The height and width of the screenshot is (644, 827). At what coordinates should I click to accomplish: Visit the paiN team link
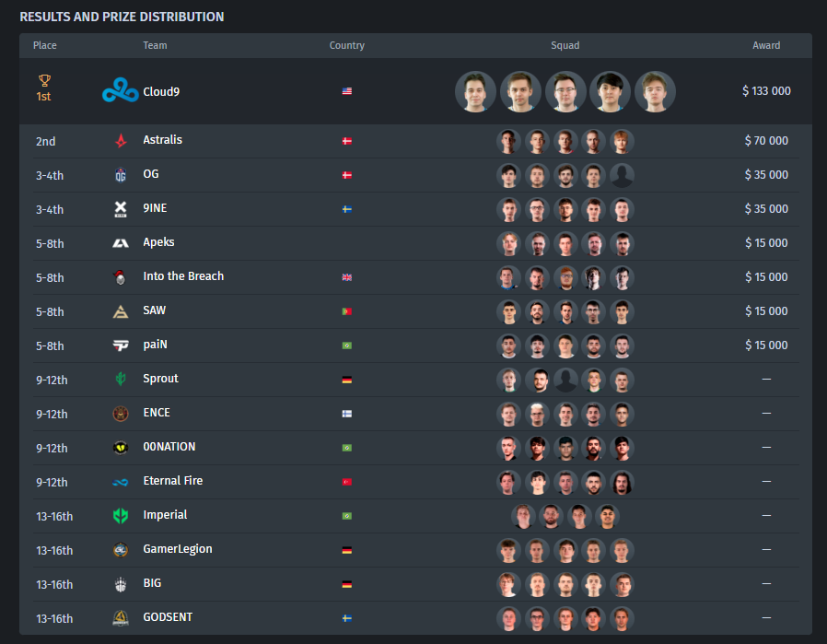[155, 345]
